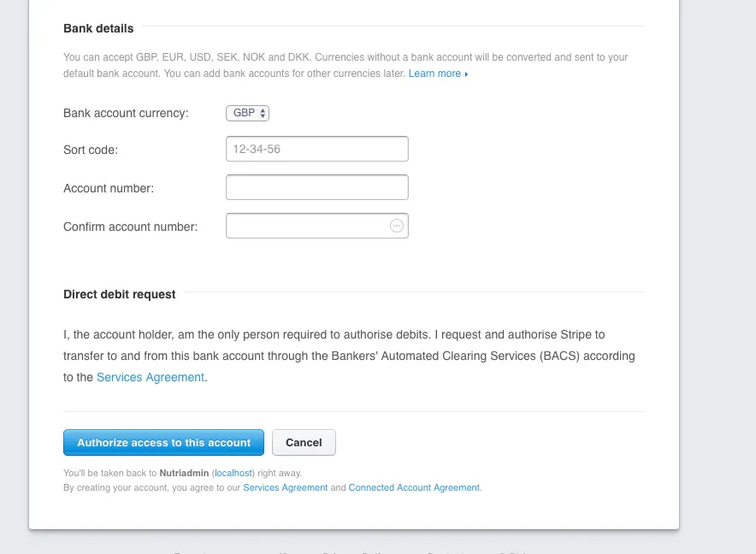The image size is (756, 554).
Task: Click the stepper arrows on GBP selector
Action: [x=263, y=113]
